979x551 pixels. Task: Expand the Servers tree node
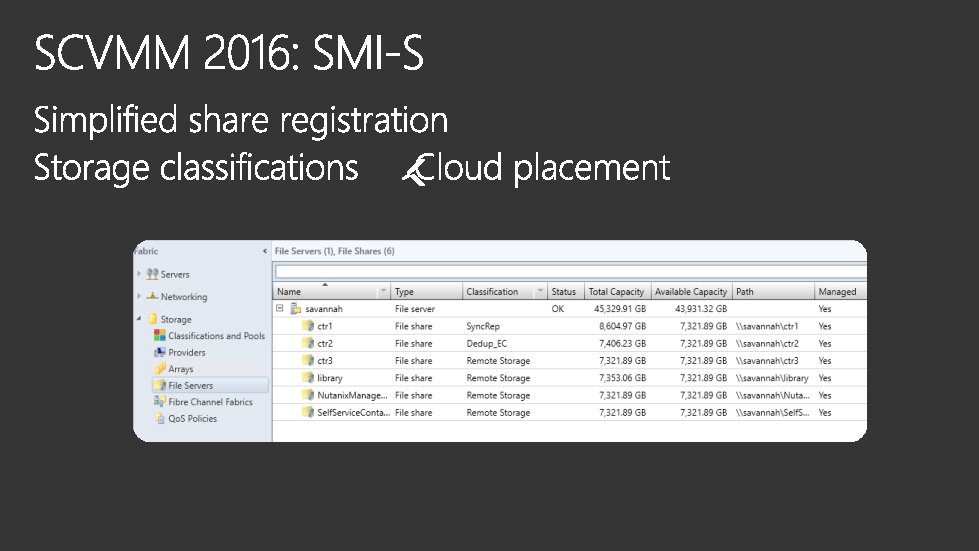pos(139,273)
